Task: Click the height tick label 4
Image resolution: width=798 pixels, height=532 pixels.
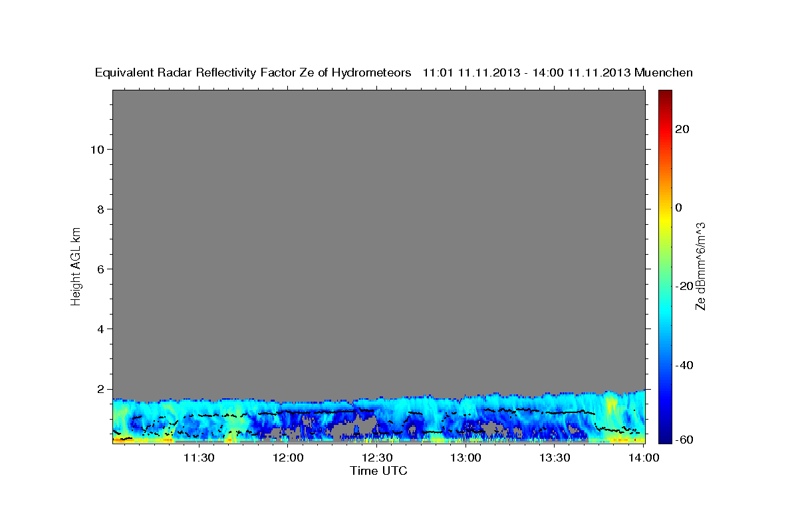Action: [x=100, y=329]
